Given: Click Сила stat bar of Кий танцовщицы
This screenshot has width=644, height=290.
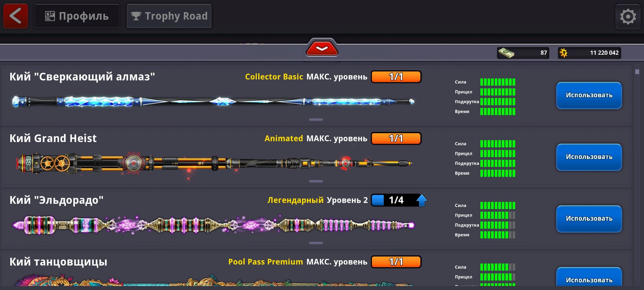Looking at the screenshot, I should click(x=498, y=267).
